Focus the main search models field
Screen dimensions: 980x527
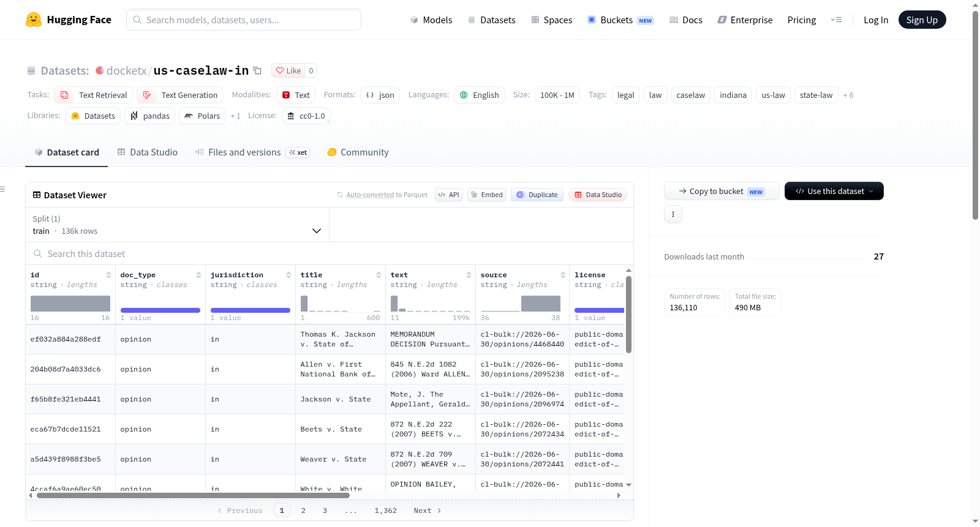point(244,20)
